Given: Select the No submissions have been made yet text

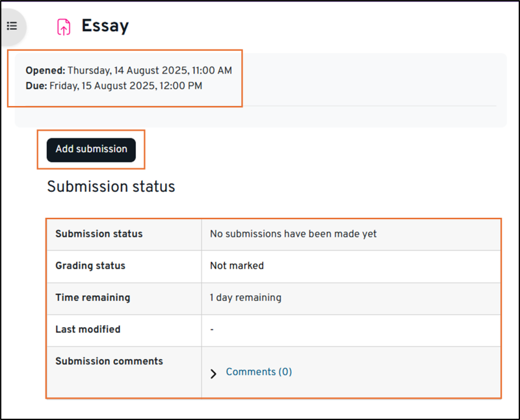Looking at the screenshot, I should [x=293, y=234].
